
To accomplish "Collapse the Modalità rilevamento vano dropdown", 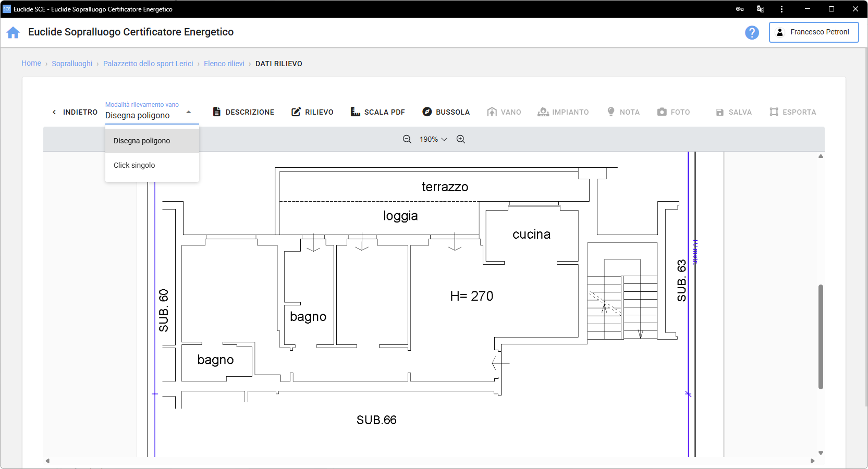I will click(x=189, y=112).
